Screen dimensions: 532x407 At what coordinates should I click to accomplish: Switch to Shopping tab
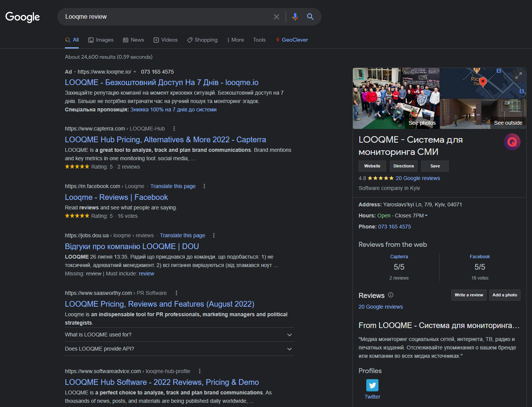(202, 40)
